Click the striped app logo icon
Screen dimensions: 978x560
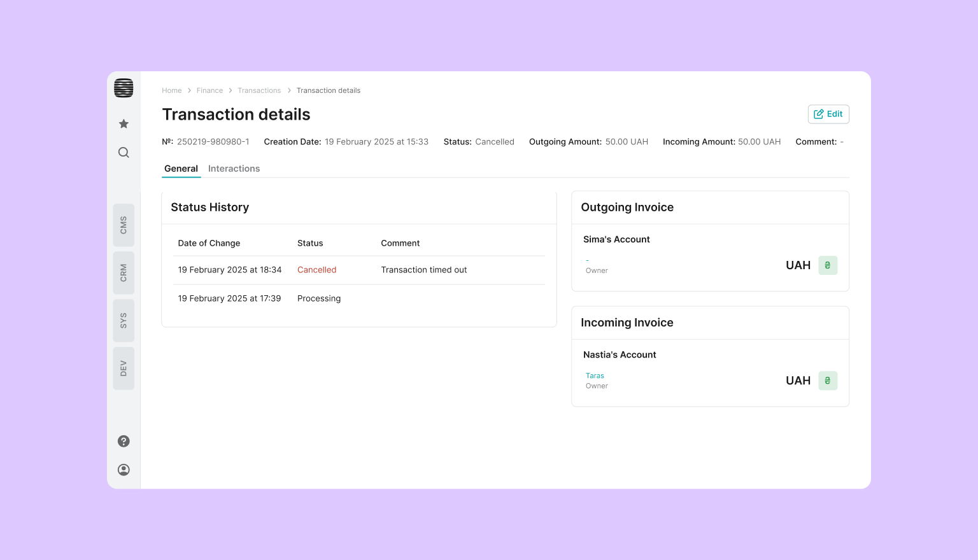coord(124,88)
